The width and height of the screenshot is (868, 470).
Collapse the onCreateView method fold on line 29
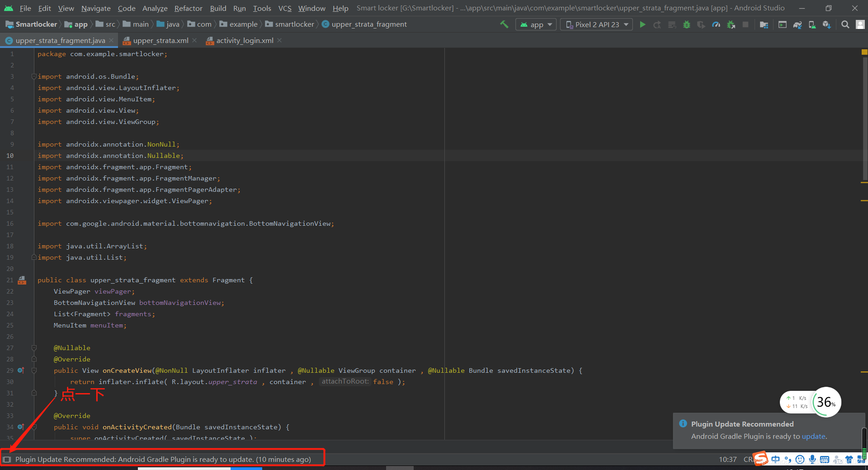point(34,370)
